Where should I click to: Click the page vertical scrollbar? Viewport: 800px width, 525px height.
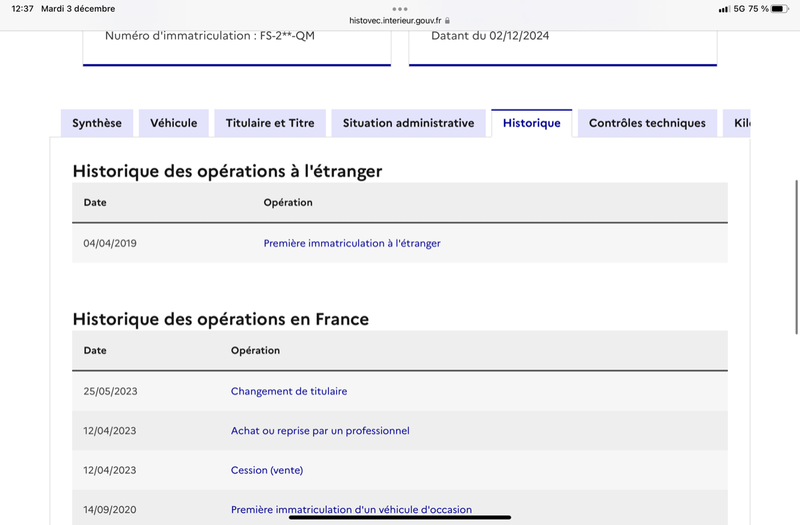click(x=796, y=257)
